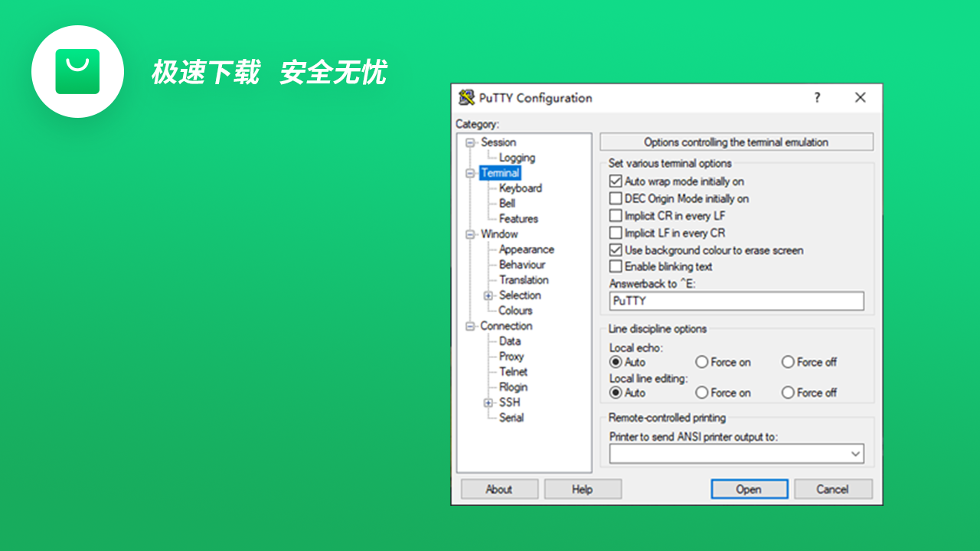Expand the Selection category

tap(488, 295)
